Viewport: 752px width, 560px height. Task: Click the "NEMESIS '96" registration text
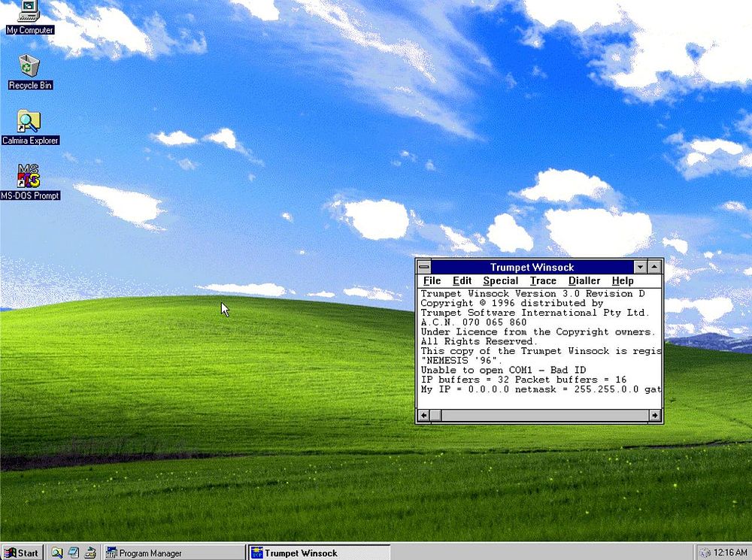[462, 361]
